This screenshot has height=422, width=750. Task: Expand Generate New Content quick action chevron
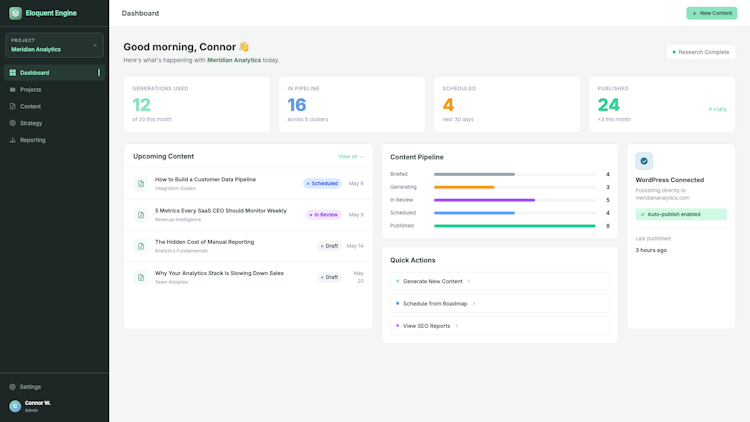coord(469,281)
